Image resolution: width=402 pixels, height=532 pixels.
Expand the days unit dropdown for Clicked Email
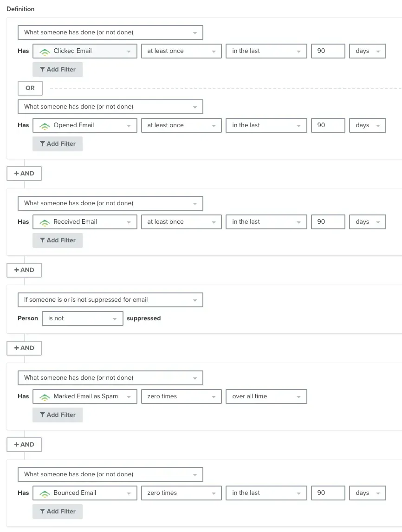click(367, 51)
